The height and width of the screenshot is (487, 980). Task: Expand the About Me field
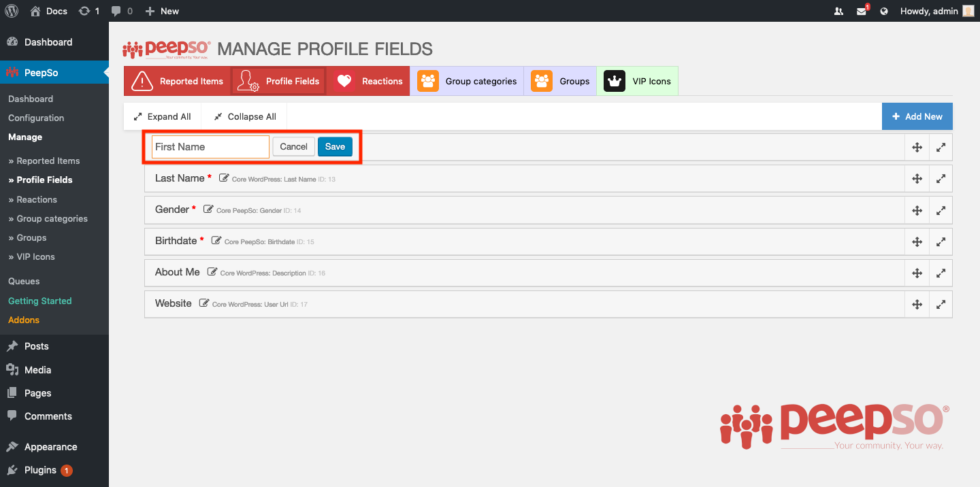941,273
